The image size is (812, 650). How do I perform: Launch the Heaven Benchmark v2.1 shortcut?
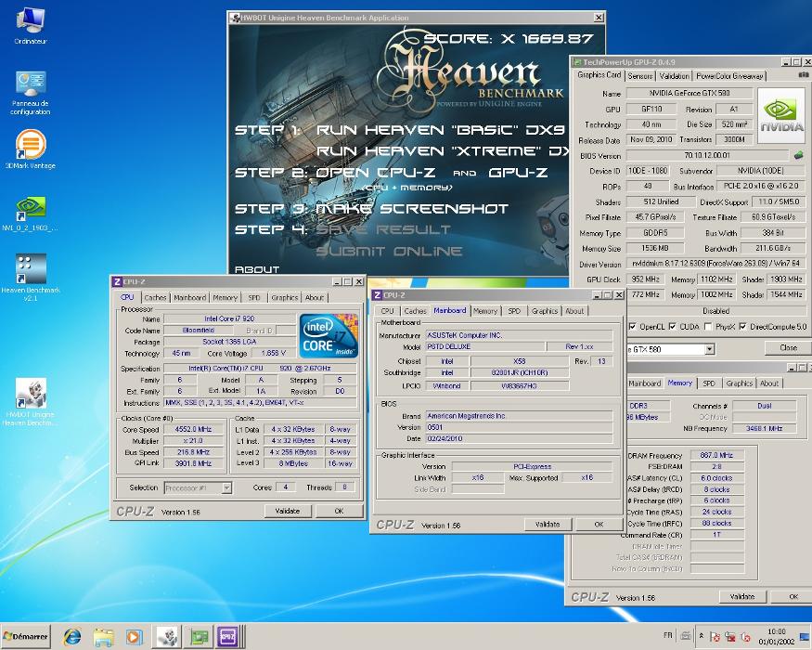coord(31,278)
